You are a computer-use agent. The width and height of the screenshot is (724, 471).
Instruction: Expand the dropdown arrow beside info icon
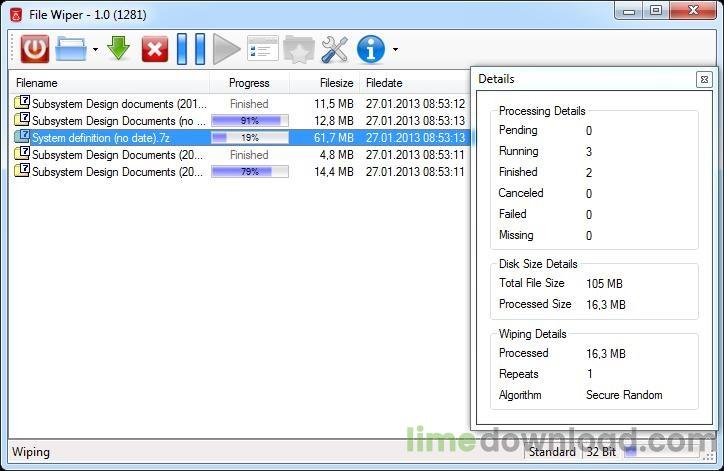coord(395,49)
